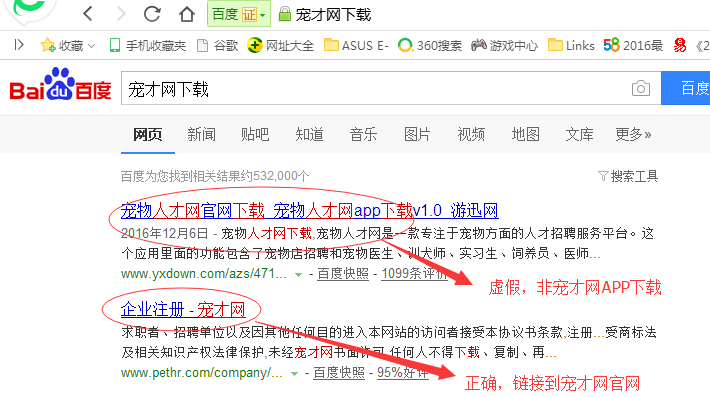Click the www.yxdown.com/azs/471... URL

click(x=203, y=273)
